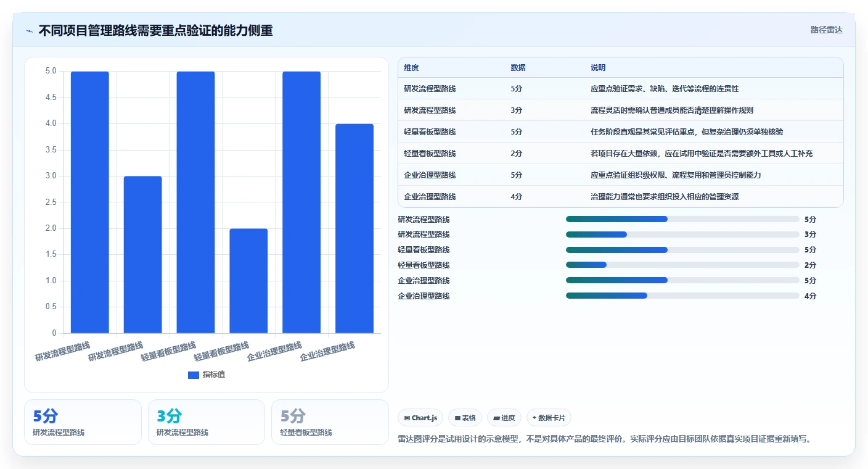Click the first chart bar, 研发流程型路线 at 5.0

90,202
